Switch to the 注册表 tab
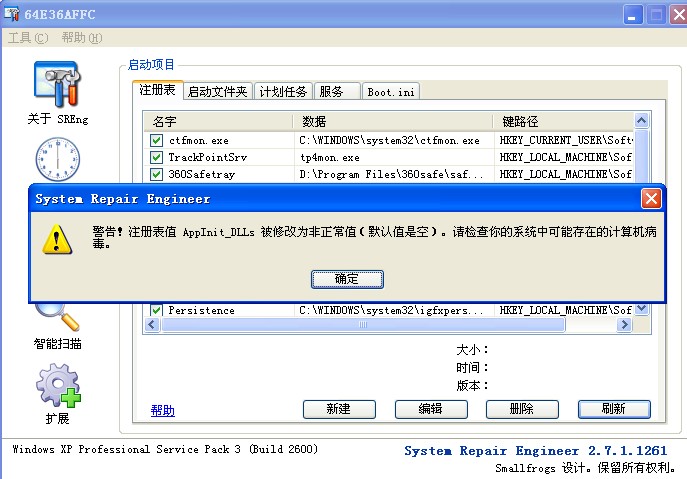 157,90
